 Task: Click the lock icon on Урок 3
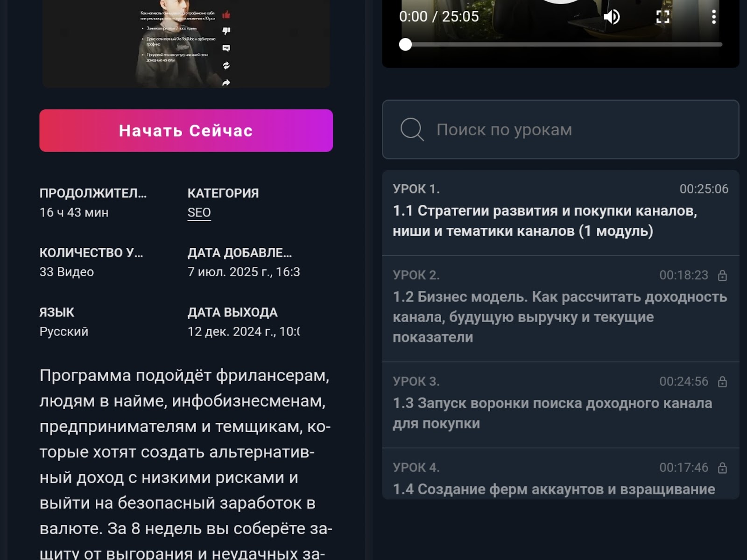click(x=722, y=382)
